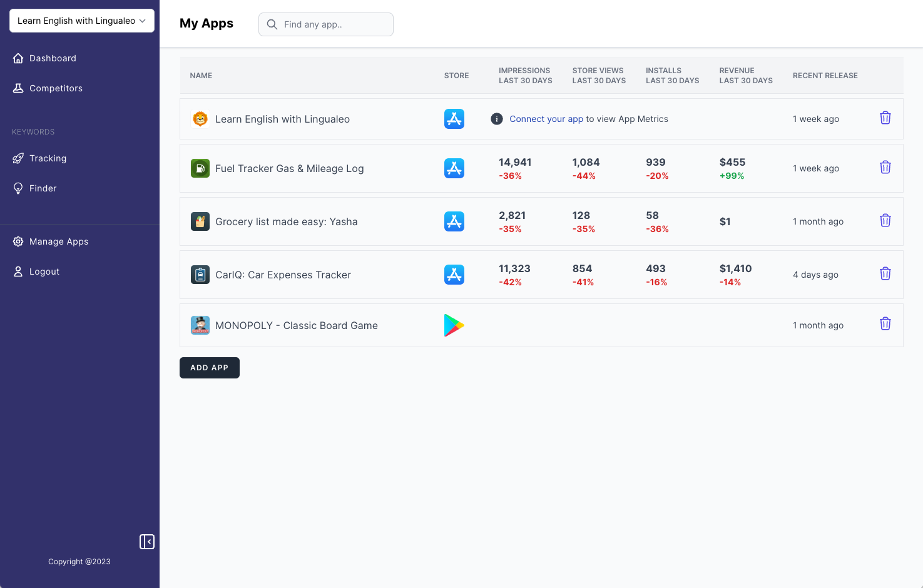Delete Grocery list made easy: Yasha
The image size is (923, 588).
click(885, 220)
